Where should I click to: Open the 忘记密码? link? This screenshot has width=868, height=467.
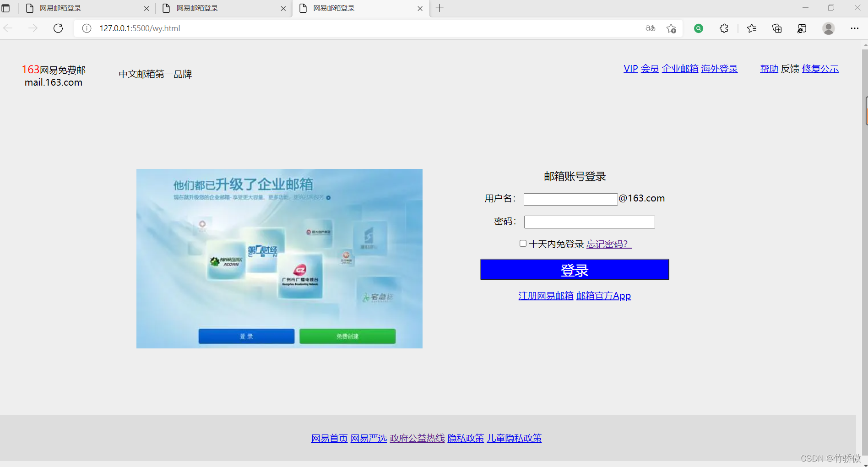coord(609,244)
